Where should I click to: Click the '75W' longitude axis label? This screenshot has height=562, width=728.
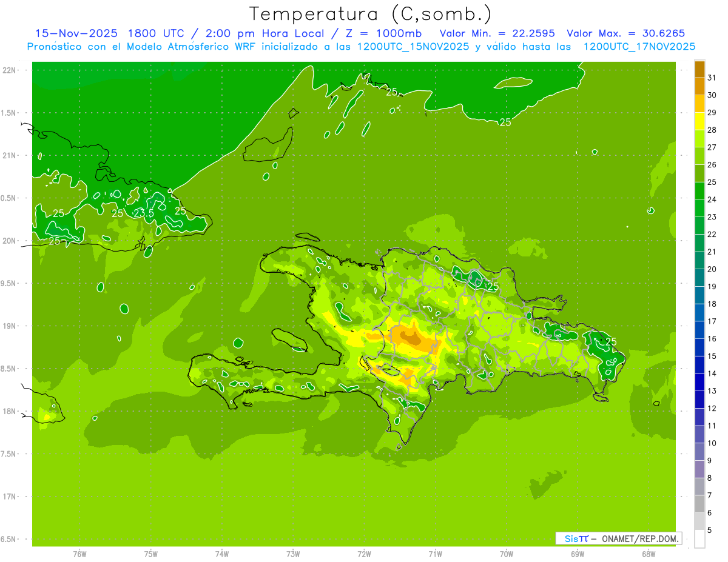tap(151, 554)
